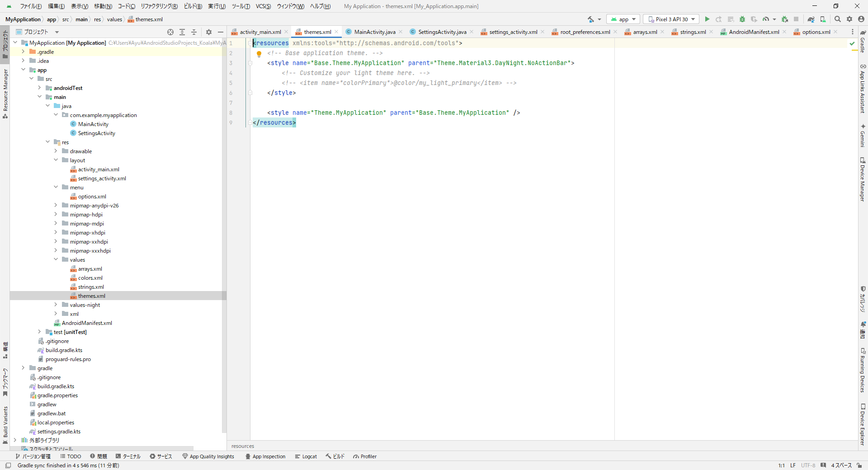
Task: Click the Debug app bug icon
Action: coord(742,19)
